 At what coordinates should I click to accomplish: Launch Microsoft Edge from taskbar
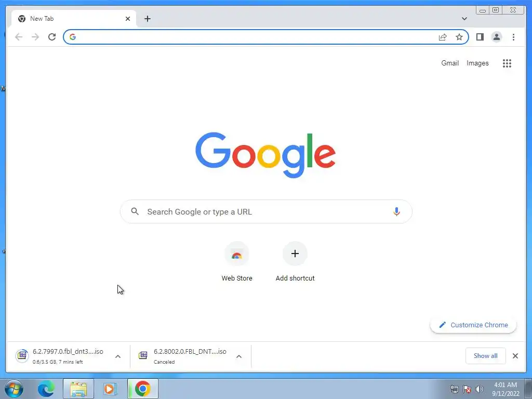tap(46, 389)
